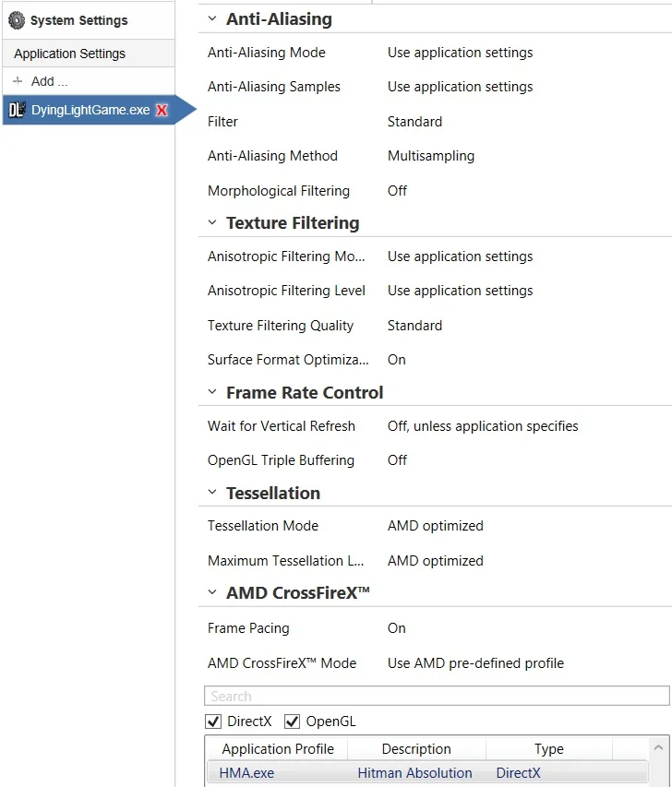Change the Filter value Standard
Image resolution: width=672 pixels, height=787 pixels.
click(x=414, y=122)
